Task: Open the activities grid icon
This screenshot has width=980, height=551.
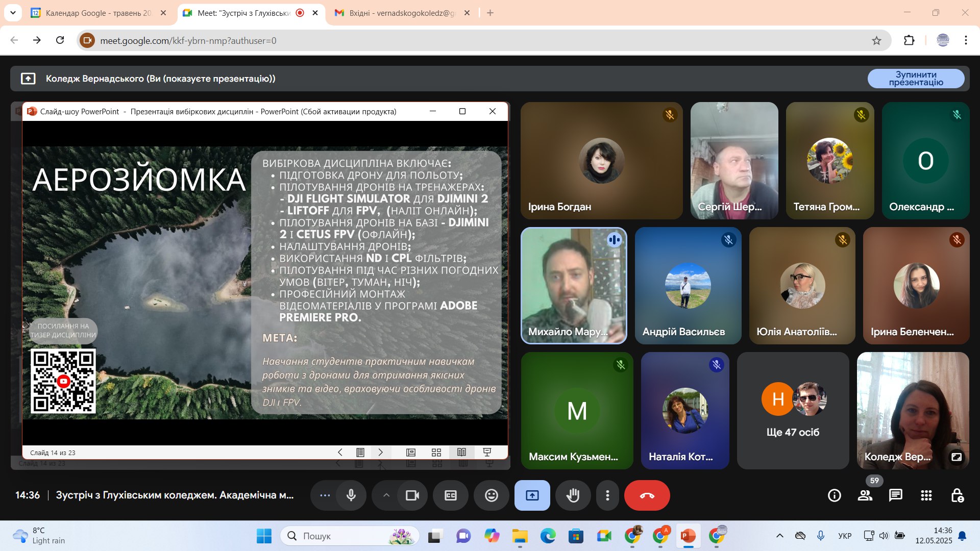Action: coord(926,495)
